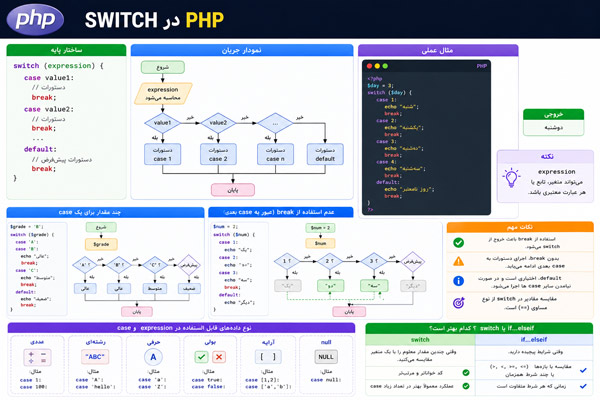Click the خروجی header label
The image size is (600, 400).
pos(553,114)
